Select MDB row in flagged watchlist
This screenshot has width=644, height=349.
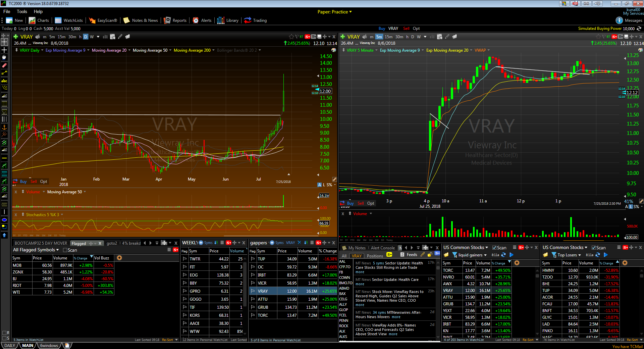pos(63,265)
